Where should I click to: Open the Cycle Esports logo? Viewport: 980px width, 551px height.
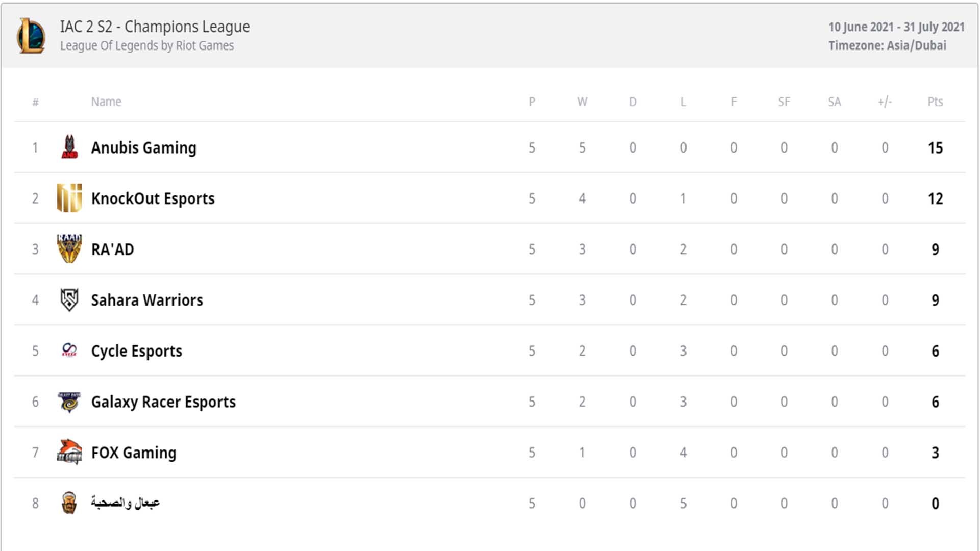coord(69,350)
